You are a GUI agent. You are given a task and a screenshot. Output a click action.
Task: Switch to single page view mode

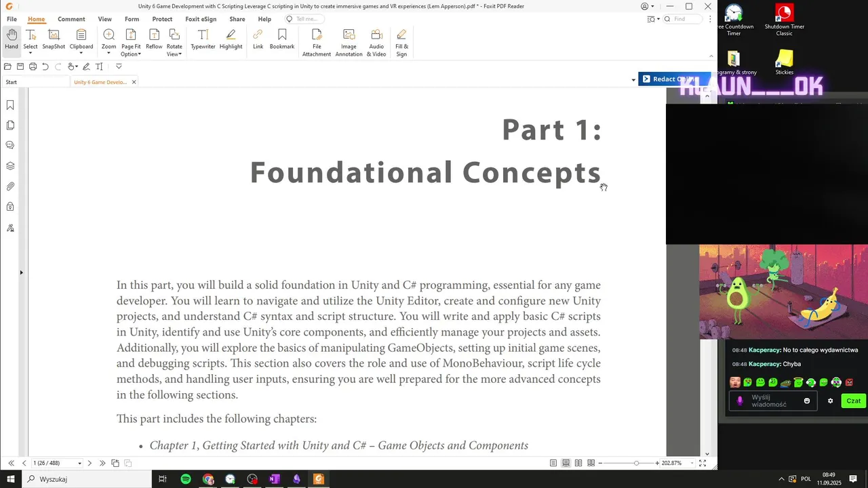tap(553, 463)
